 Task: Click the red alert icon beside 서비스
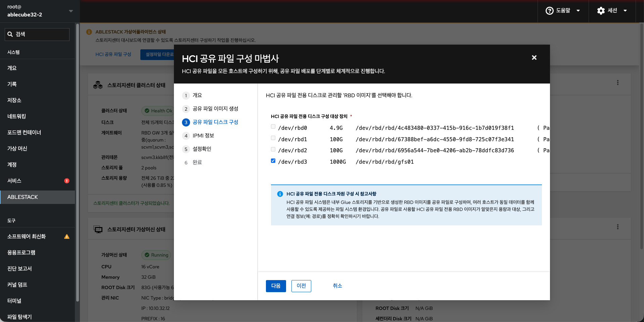67,181
